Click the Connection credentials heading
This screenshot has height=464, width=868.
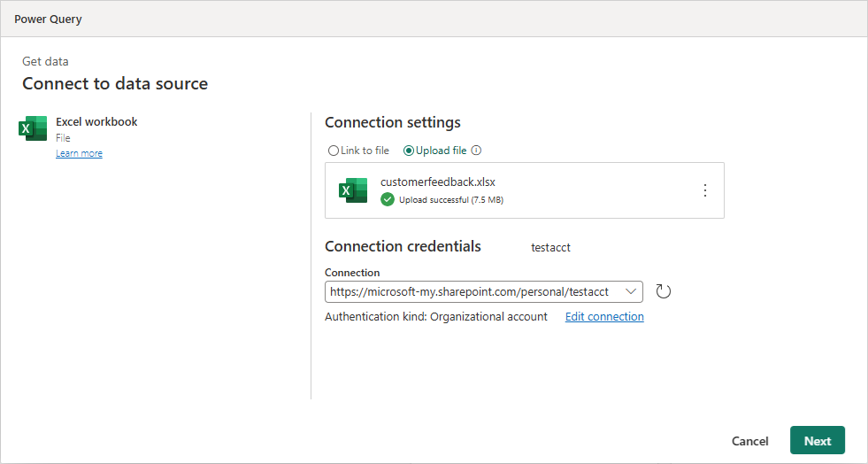coord(403,246)
